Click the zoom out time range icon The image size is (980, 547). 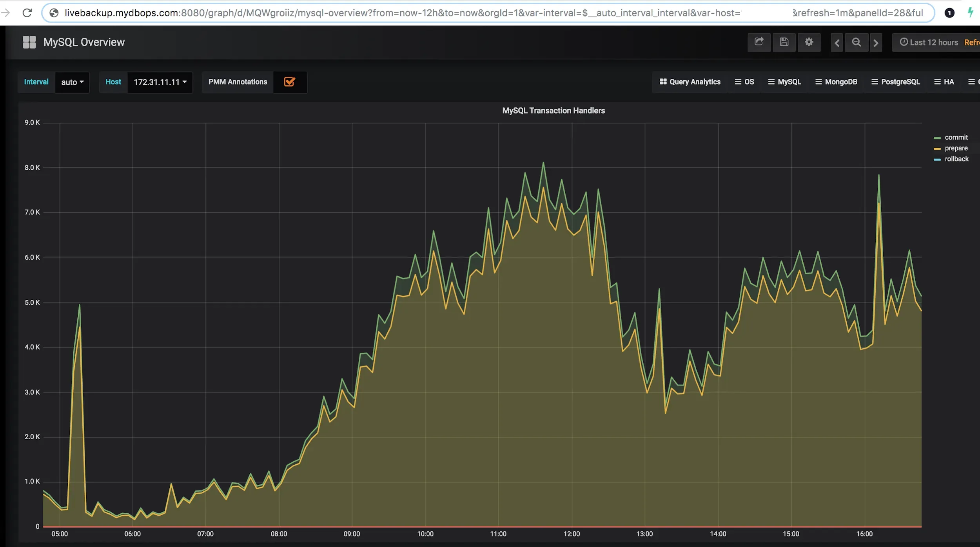857,42
